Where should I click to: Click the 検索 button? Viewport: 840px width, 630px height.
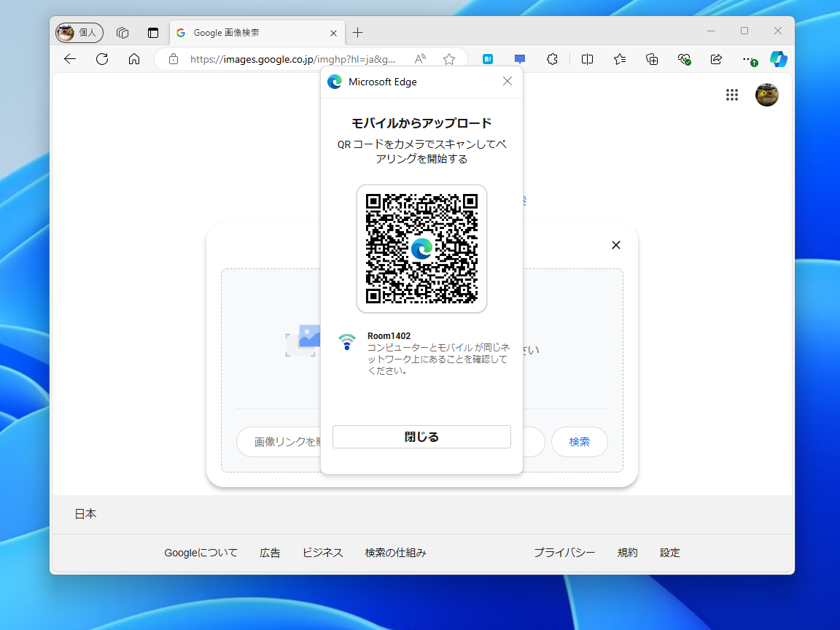[579, 442]
